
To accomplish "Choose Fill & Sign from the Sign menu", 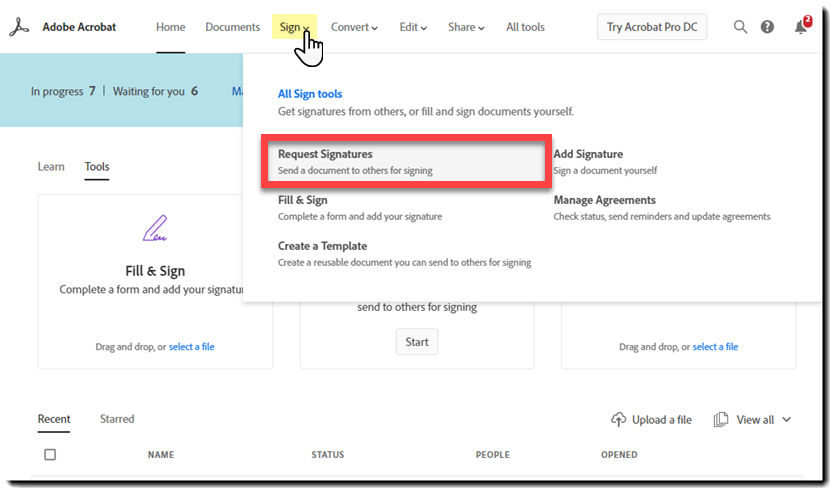I will click(x=360, y=207).
